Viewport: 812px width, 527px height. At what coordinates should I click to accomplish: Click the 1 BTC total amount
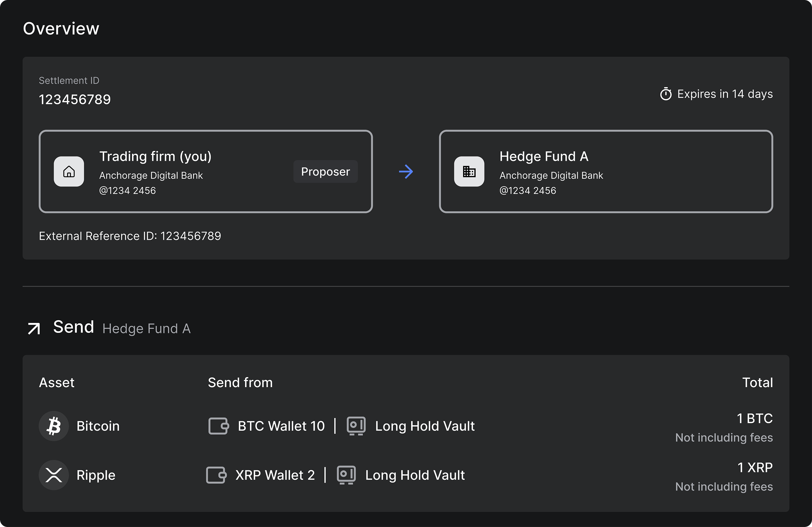point(755,418)
